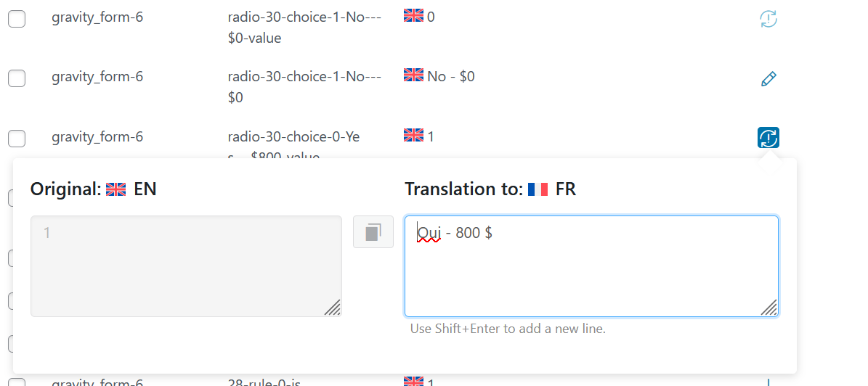Click the pencil edit icon for "No - $0"
Viewport: 868px width, 386px height.
(768, 78)
